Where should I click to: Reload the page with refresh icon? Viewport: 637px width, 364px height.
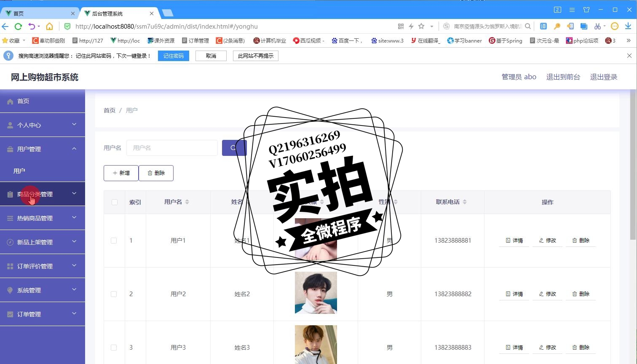18,27
